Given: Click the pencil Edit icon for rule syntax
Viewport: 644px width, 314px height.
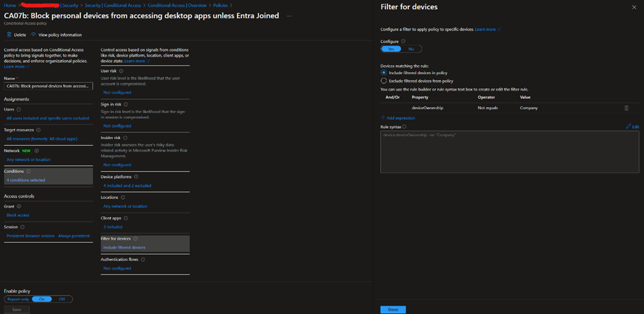Looking at the screenshot, I should coord(628,127).
